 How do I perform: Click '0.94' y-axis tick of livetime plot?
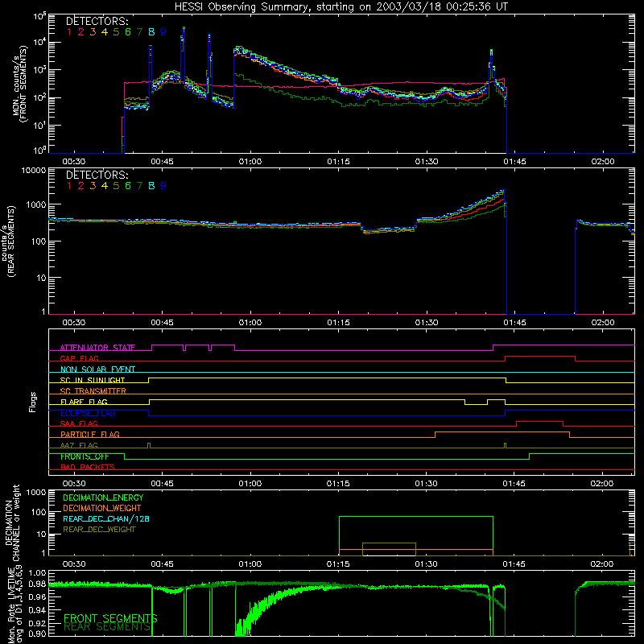click(37, 609)
